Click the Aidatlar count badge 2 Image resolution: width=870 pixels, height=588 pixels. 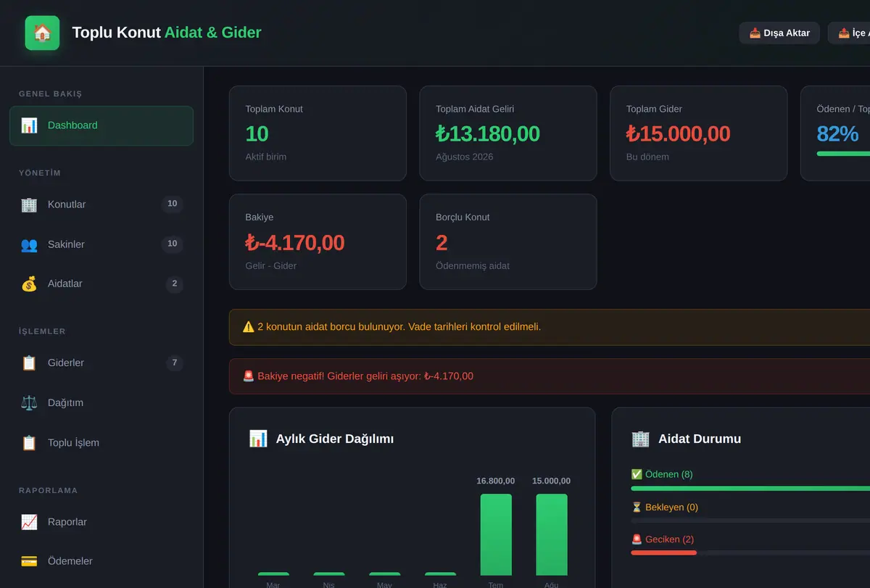pos(174,283)
